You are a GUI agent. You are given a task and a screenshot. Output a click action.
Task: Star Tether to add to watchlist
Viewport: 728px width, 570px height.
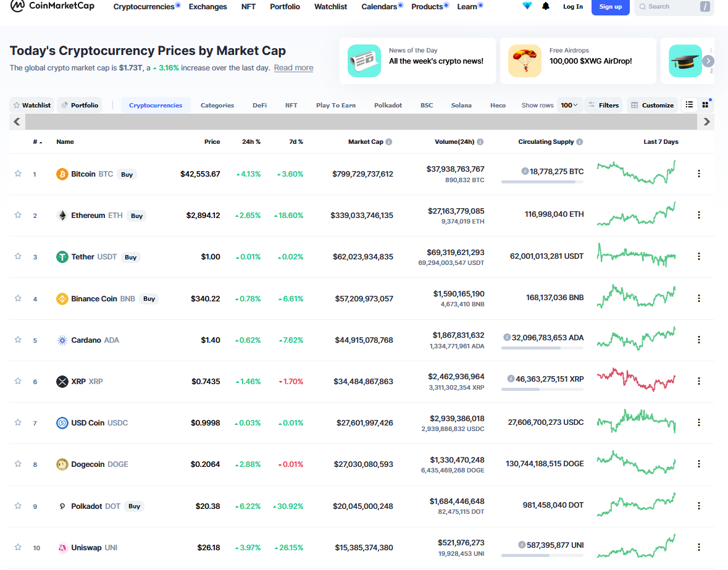coord(18,256)
